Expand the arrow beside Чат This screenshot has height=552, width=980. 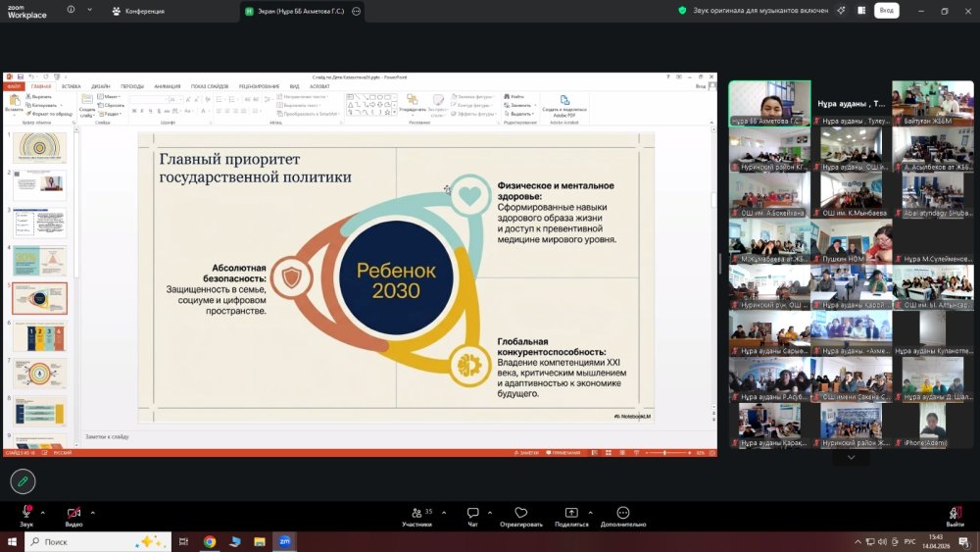[x=489, y=513]
